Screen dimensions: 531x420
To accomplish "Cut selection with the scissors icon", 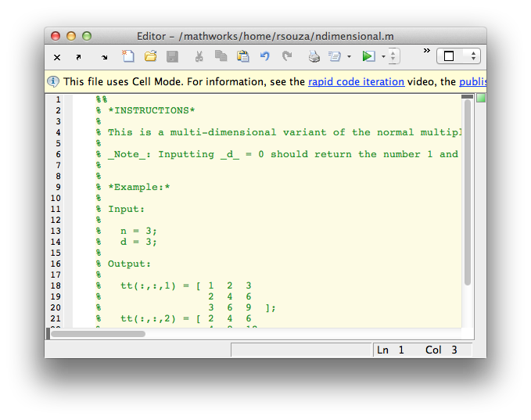I will (x=199, y=56).
